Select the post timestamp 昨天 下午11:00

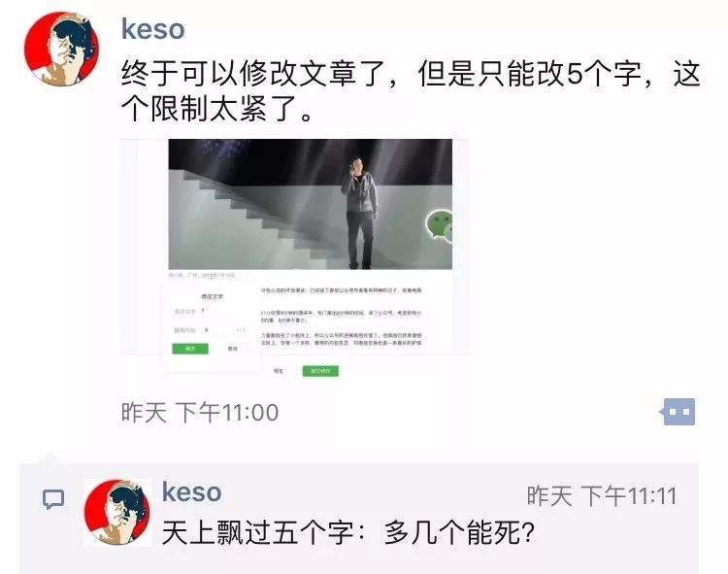click(x=200, y=413)
